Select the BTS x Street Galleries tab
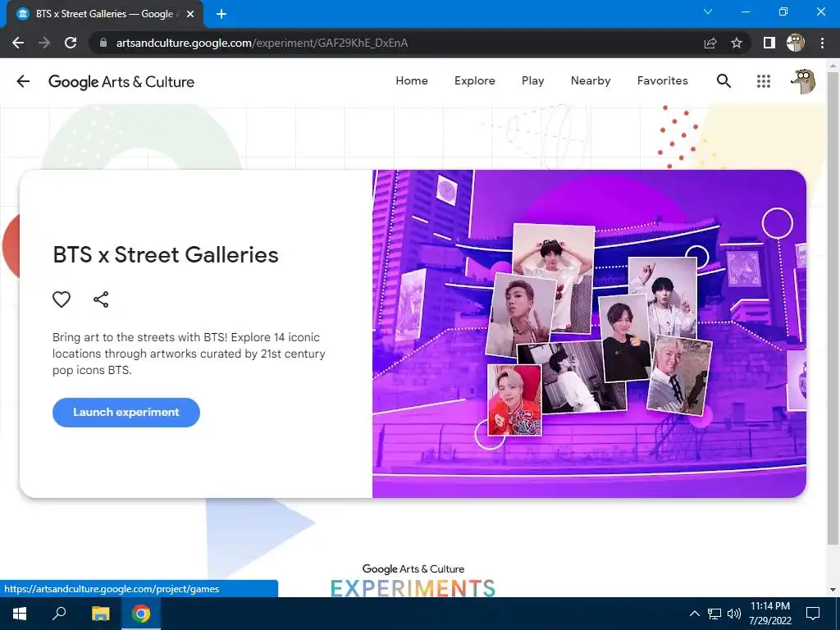Viewport: 840px width, 630px height. pyautogui.click(x=104, y=14)
